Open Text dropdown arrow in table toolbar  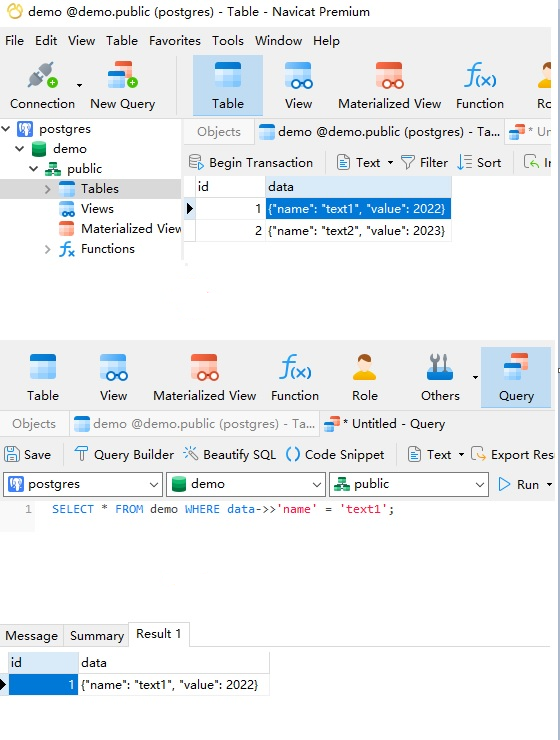390,163
